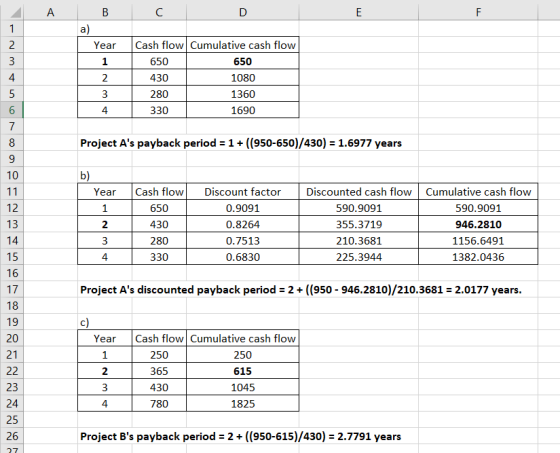Select row 1 header
The height and width of the screenshot is (453, 560).
[12, 29]
